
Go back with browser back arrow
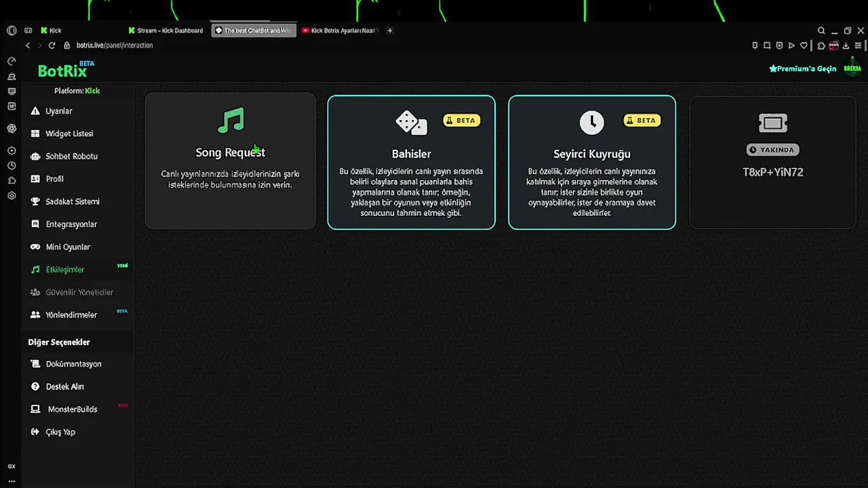28,45
